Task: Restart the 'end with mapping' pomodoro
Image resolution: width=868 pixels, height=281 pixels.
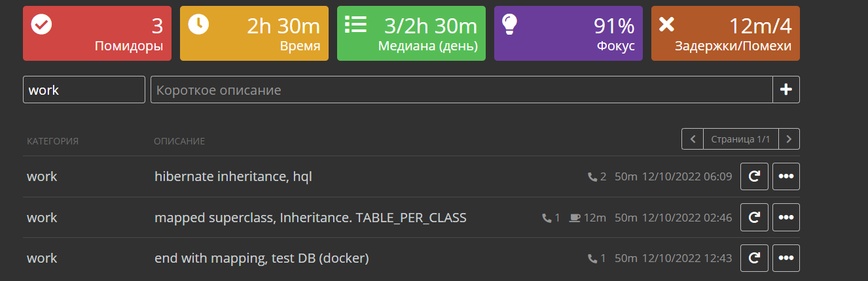Action: click(x=753, y=258)
